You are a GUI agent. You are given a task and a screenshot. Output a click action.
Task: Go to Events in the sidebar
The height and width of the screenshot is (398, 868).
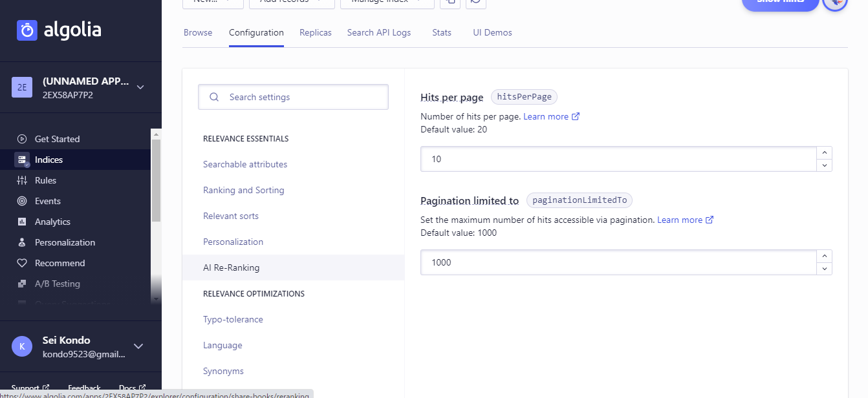tap(47, 201)
